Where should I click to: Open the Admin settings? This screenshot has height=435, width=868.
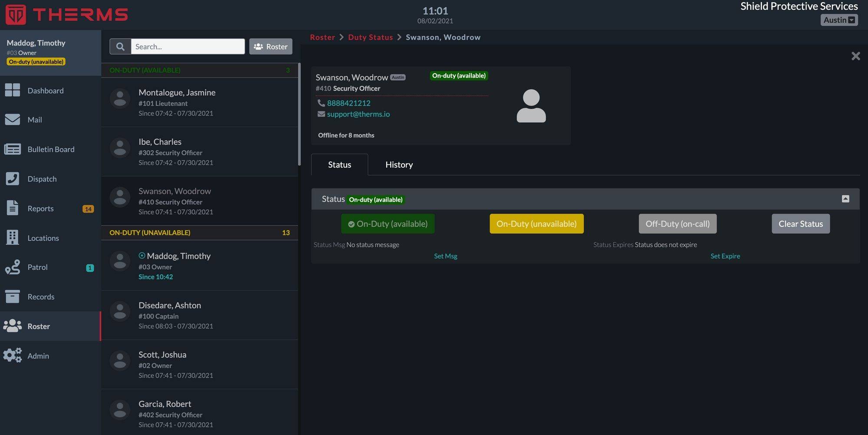[x=38, y=356]
